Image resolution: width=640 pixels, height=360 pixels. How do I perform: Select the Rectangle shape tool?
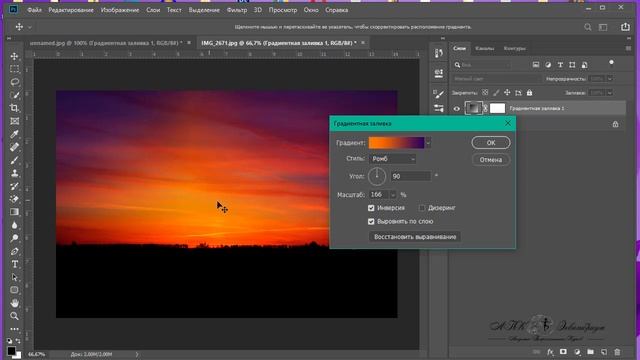coord(14,290)
